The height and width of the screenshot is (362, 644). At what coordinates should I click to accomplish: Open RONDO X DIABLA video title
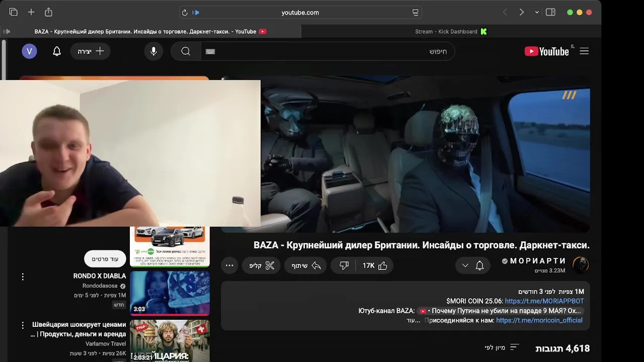(x=100, y=276)
